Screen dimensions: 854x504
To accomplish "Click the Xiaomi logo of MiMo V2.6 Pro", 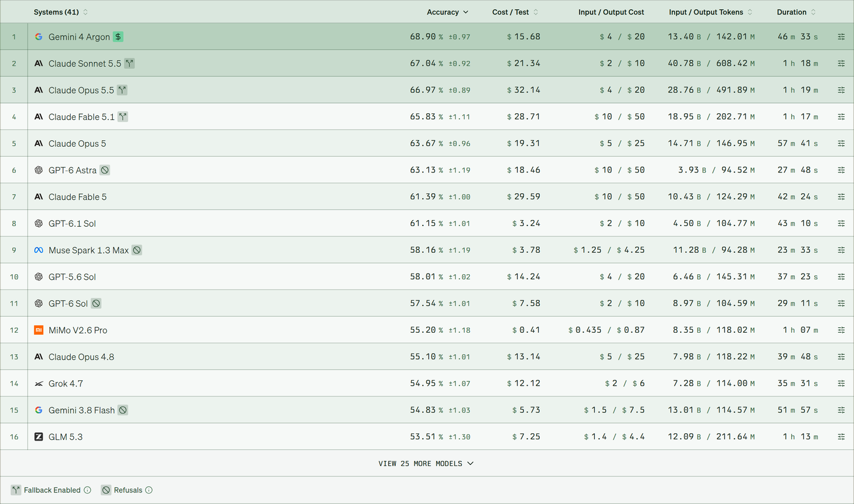I will click(38, 330).
